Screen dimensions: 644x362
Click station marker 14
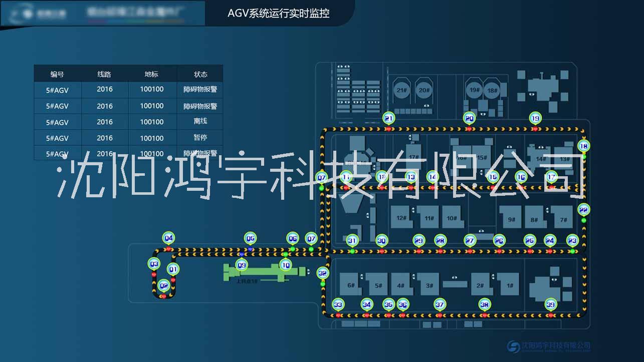pos(433,176)
